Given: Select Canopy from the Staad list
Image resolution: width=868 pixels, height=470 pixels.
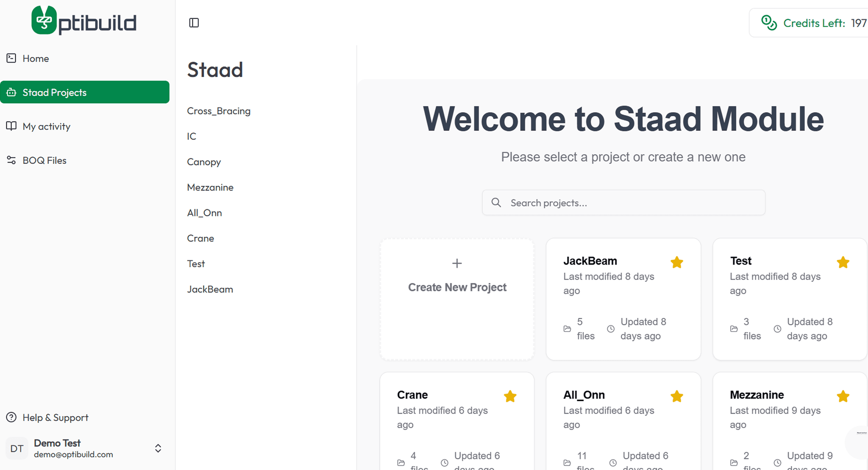Looking at the screenshot, I should point(204,162).
